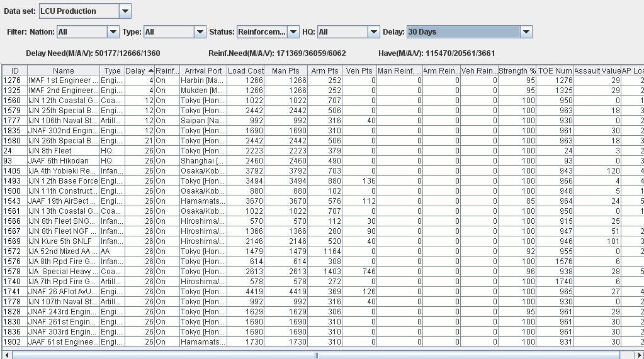
Task: Select row JNAF 261st Engin
Action: [322, 322]
